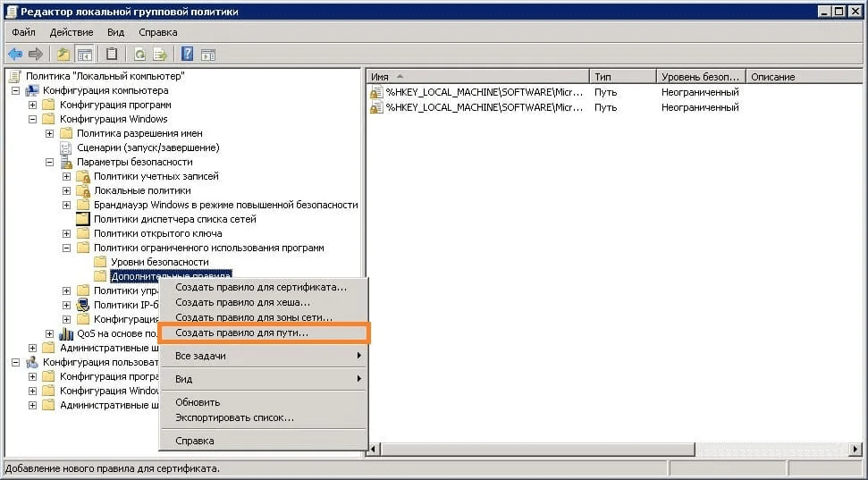Open the Действие menu
Image resolution: width=868 pixels, height=480 pixels.
click(72, 32)
